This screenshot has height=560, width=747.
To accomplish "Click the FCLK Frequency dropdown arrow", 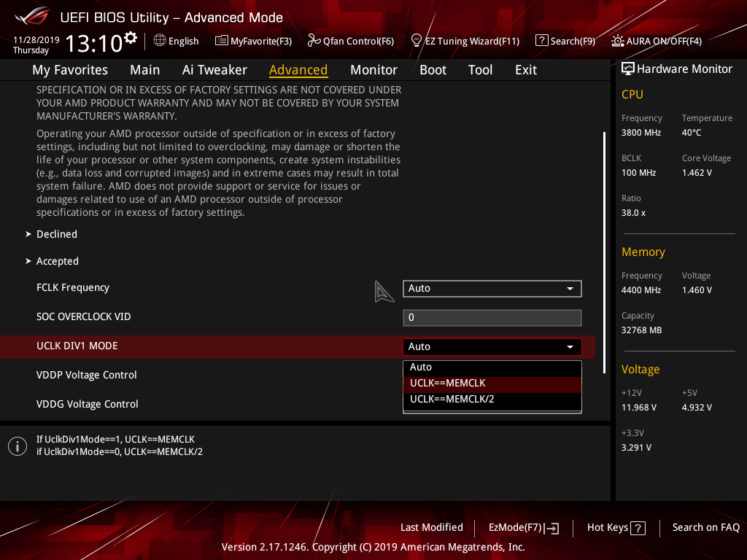I will click(570, 289).
